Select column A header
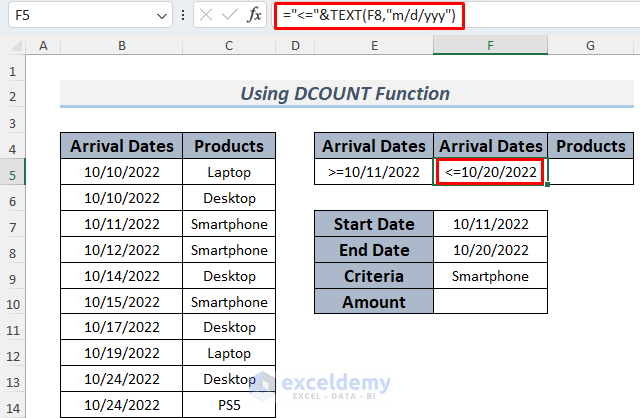The width and height of the screenshot is (640, 418). 43,45
